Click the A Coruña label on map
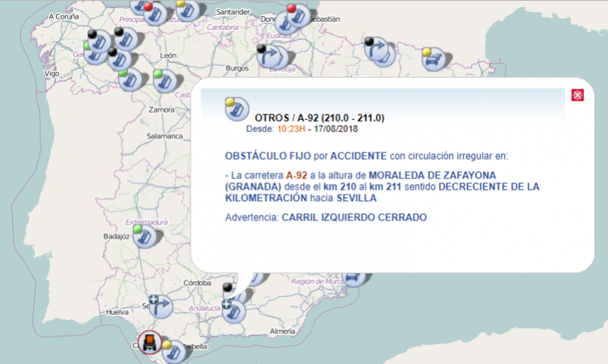 click(63, 16)
